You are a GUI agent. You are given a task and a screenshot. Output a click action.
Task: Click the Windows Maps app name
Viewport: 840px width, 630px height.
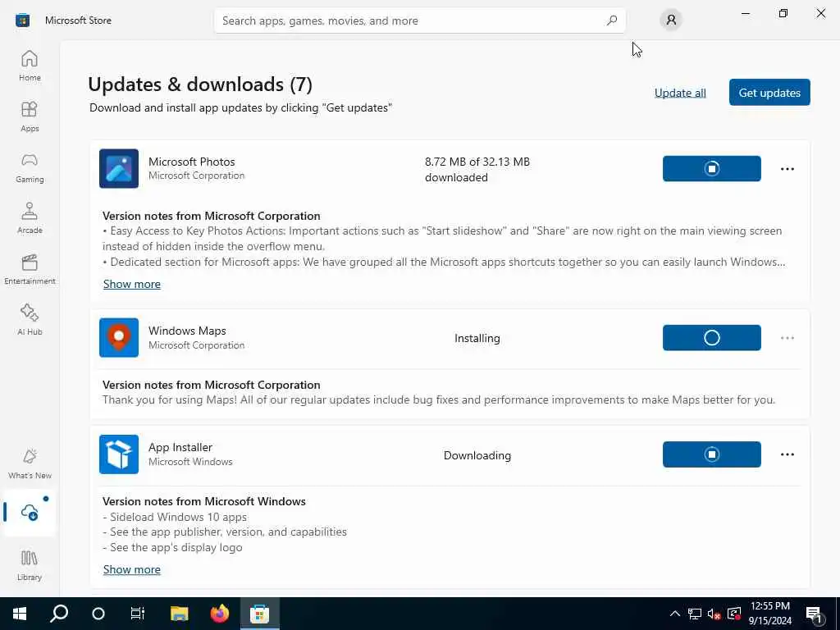coord(187,331)
